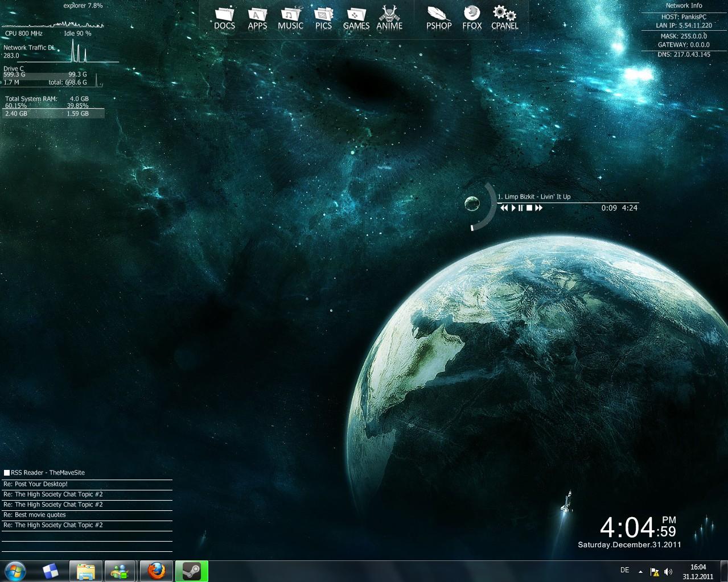Click the network traffic spike graph
Image resolution: width=728 pixels, height=582 pixels.
pos(79,52)
